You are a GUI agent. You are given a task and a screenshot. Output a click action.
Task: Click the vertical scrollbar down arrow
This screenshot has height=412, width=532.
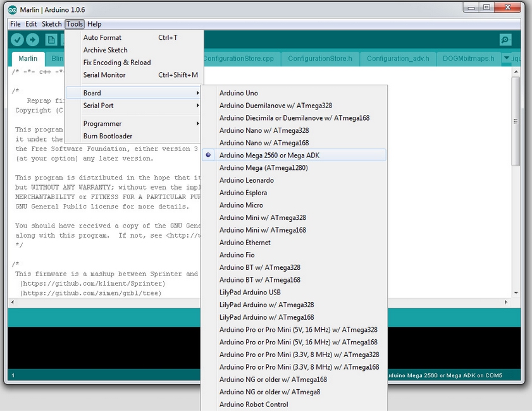coord(516,293)
